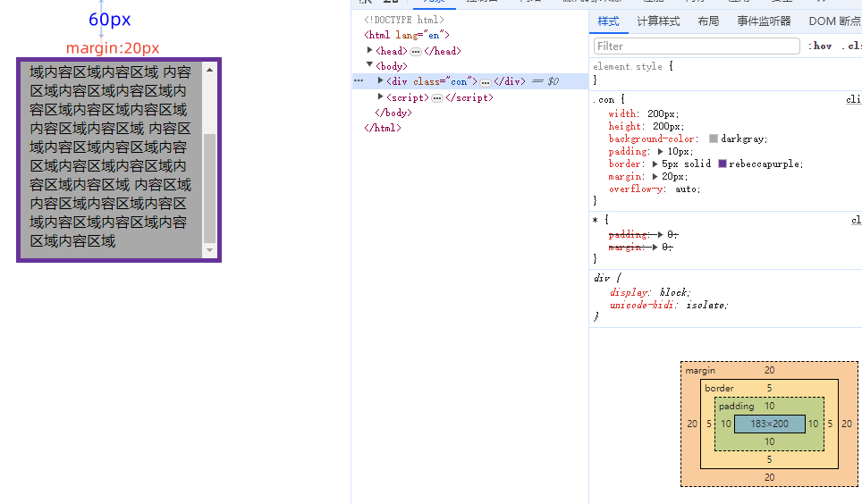The image size is (862, 504).
Task: Open the DOM 断点 tab
Action: point(834,21)
